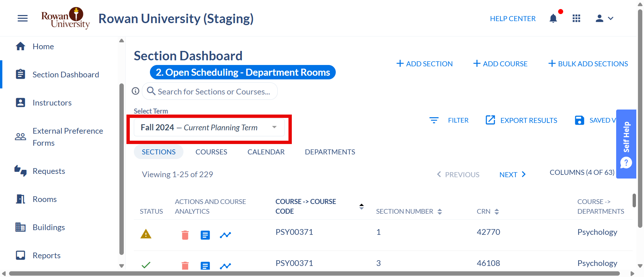
Task: Go to the Next results page
Action: (x=513, y=175)
